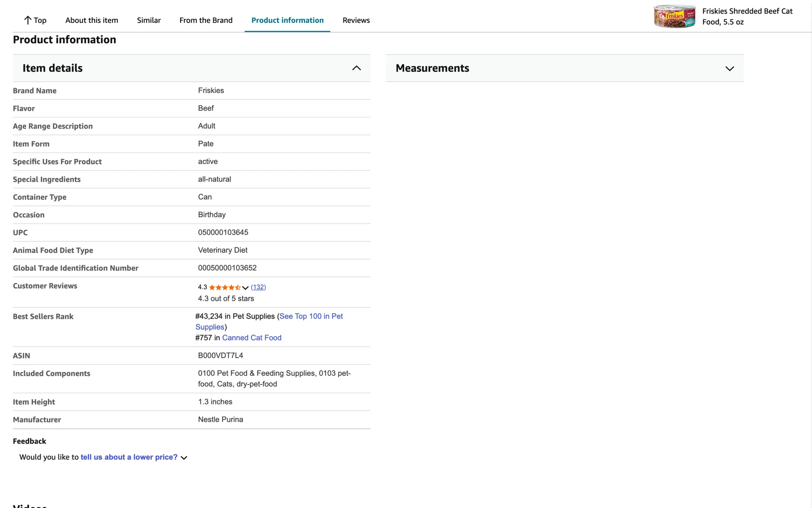Click tell us about a lower price

tap(129, 457)
